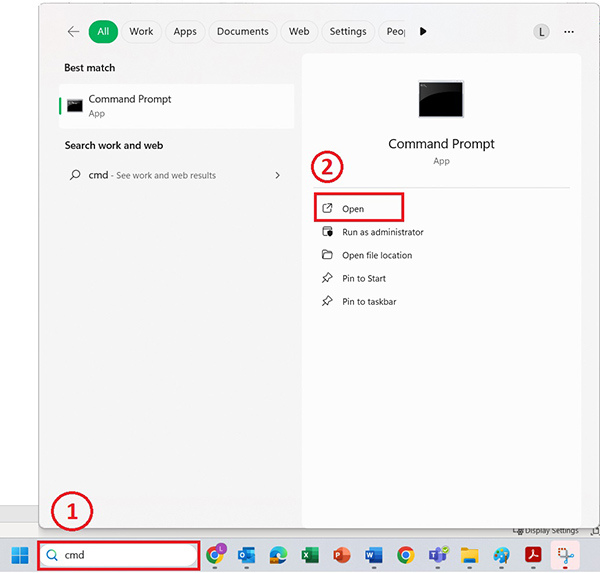Image resolution: width=600 pixels, height=573 pixels.
Task: Open Chrome with profile badge on taskbar
Action: 215,554
